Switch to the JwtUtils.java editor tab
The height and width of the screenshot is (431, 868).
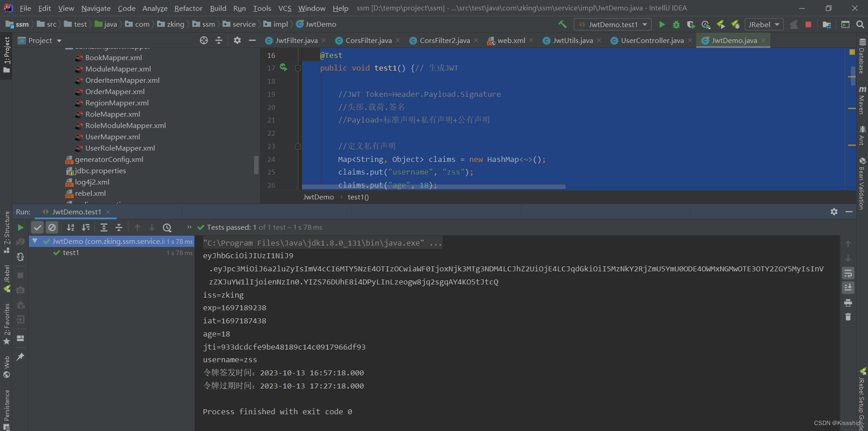coord(573,40)
